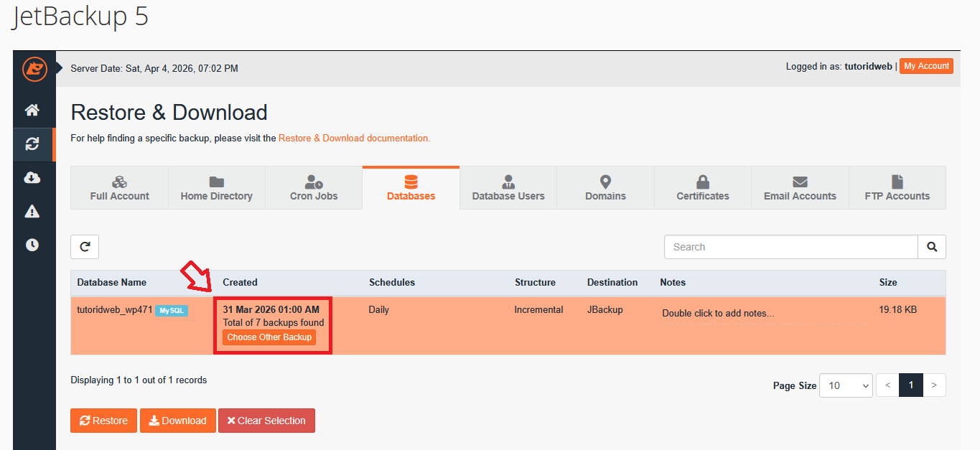Open the Restore & Download documentation link
Screen dimensions: 980x450
click(353, 138)
